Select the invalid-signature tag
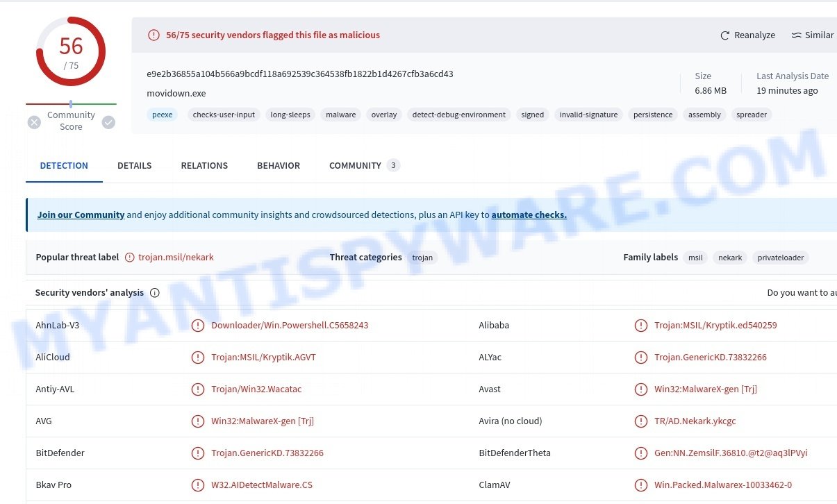Viewport: 837px width, 504px height. (x=588, y=115)
